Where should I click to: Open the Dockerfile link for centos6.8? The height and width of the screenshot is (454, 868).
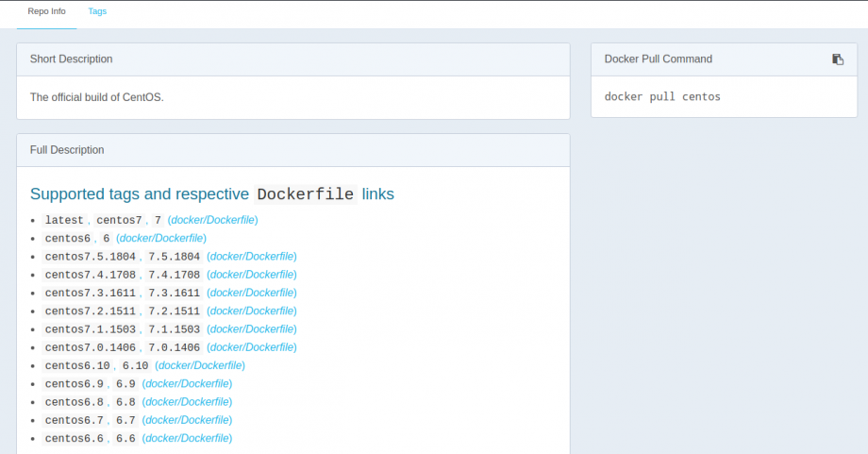187,401
